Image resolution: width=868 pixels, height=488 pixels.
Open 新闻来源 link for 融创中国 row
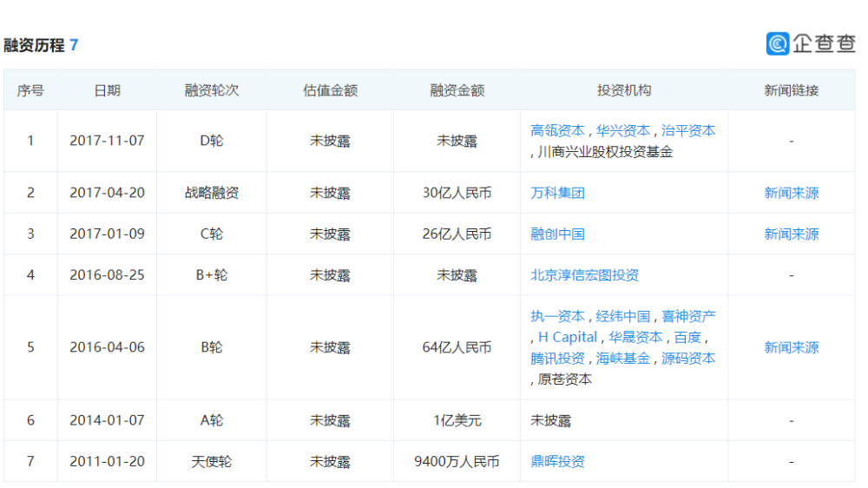(x=791, y=234)
